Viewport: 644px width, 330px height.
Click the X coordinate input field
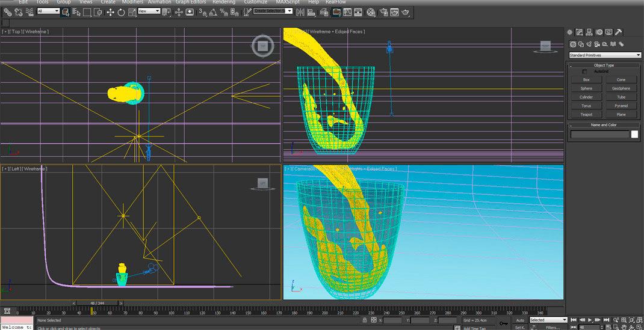coord(392,320)
